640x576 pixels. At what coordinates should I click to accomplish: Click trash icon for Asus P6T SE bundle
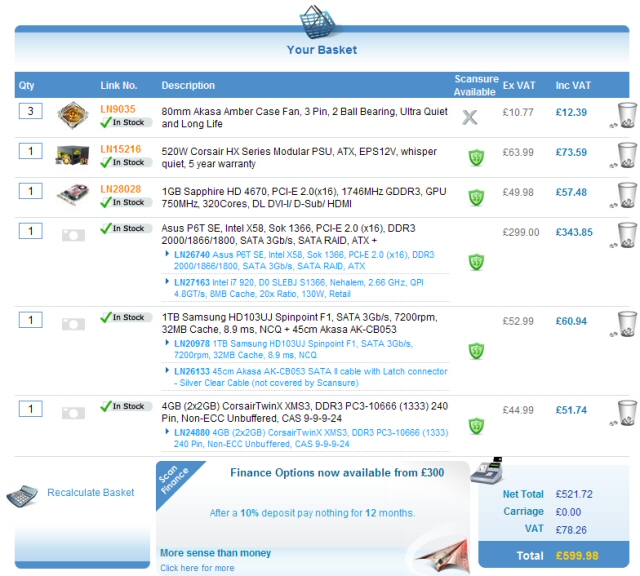click(x=626, y=235)
